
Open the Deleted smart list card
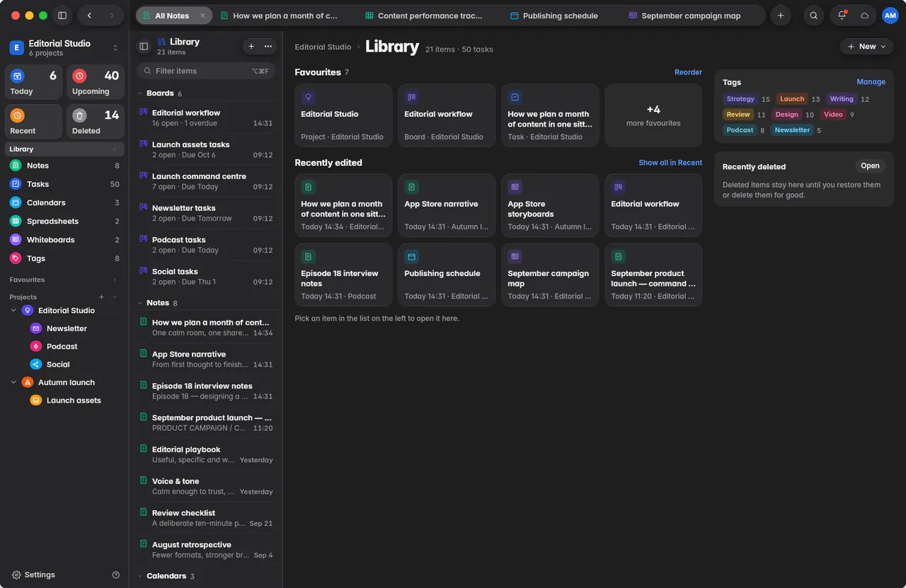click(96, 122)
